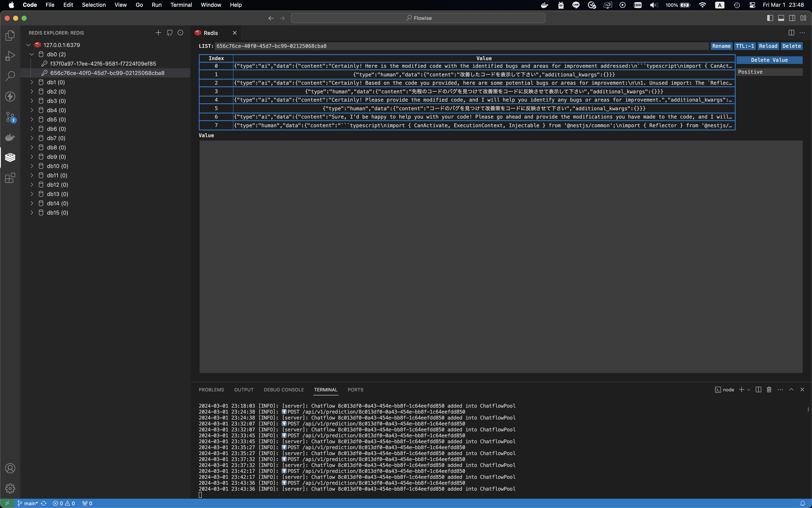
Task: Collapse the db0 (2) database
Action: (32, 54)
